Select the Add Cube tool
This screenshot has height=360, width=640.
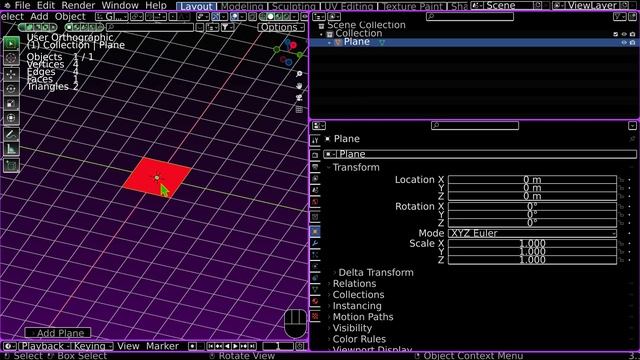(11, 165)
